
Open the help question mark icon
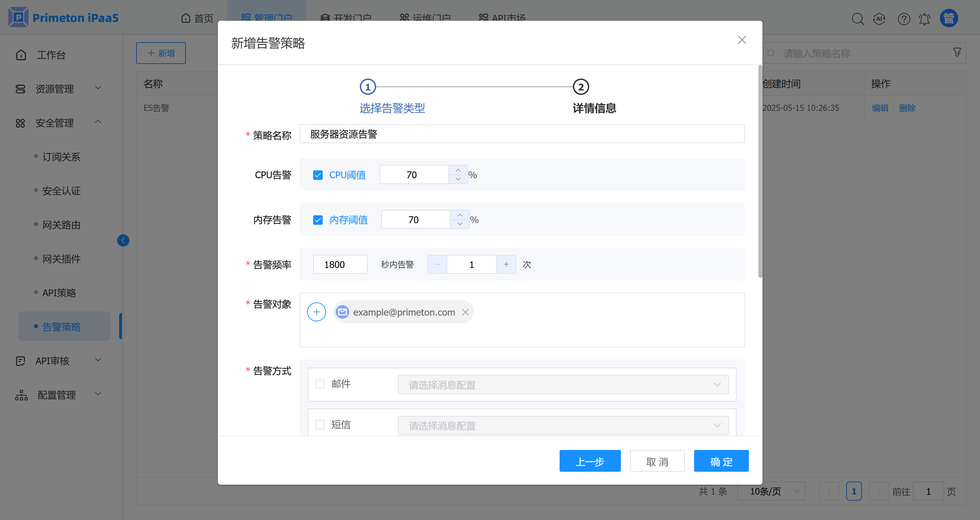point(903,19)
